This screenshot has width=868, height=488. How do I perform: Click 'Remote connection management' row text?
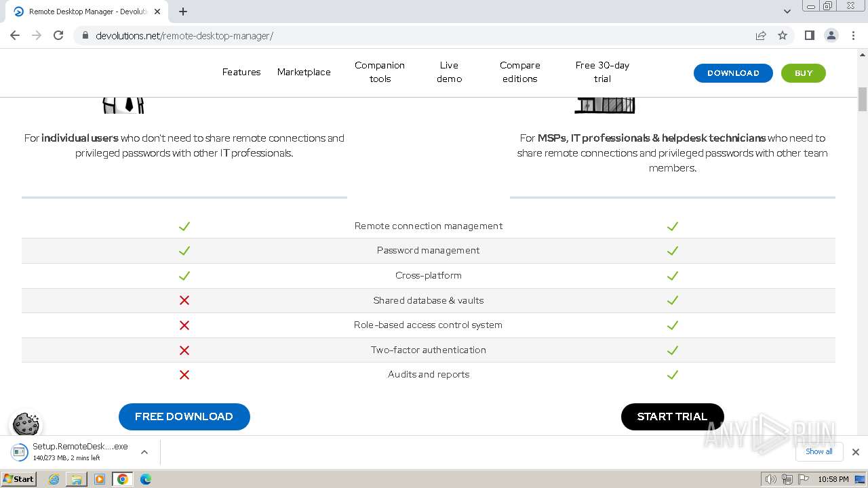tap(429, 226)
